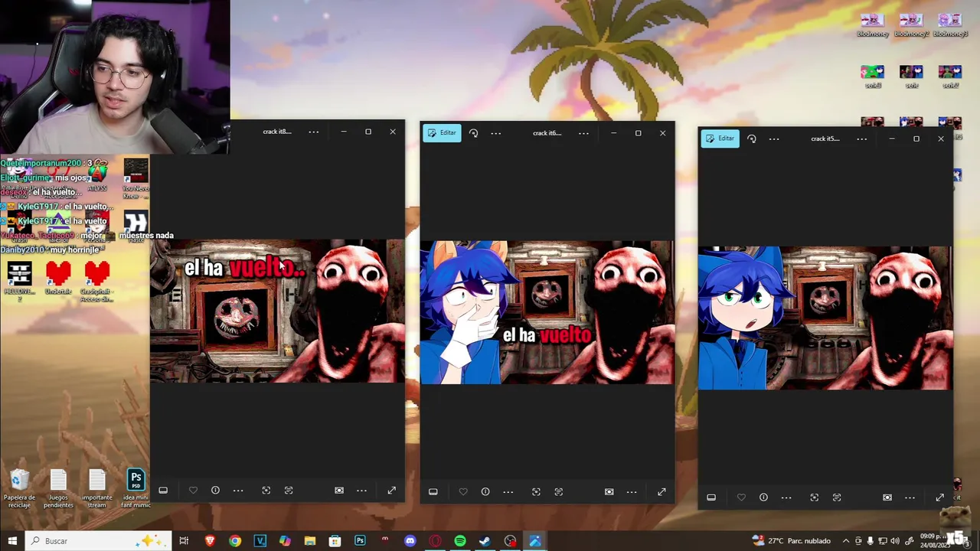Show file info in right crack it5 window
Viewport: 980px width, 551px height.
763,497
